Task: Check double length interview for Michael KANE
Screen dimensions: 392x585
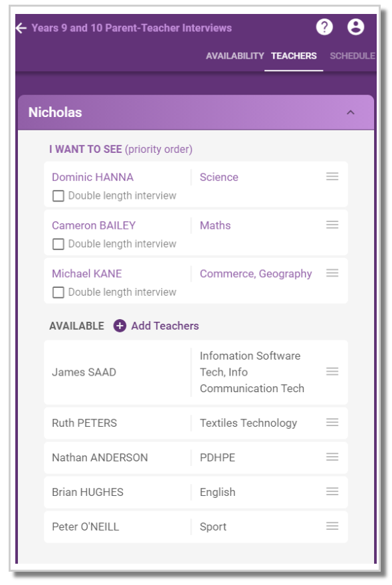Action: tap(58, 292)
